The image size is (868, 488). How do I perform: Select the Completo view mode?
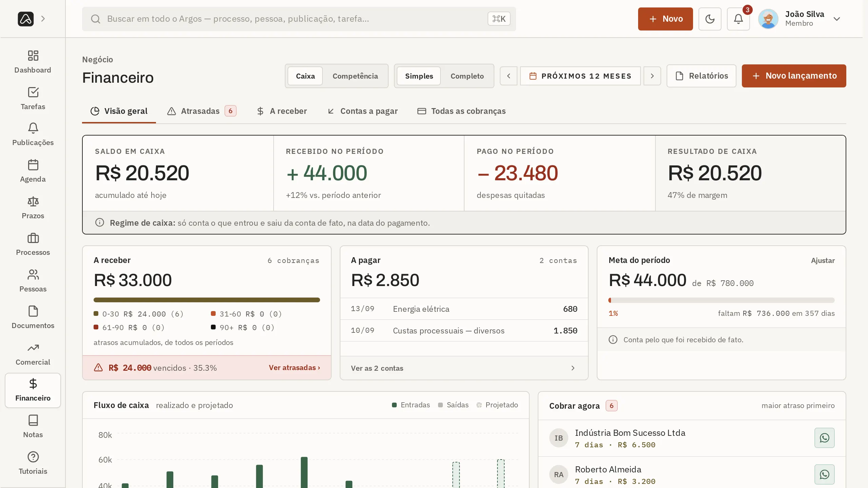point(467,76)
